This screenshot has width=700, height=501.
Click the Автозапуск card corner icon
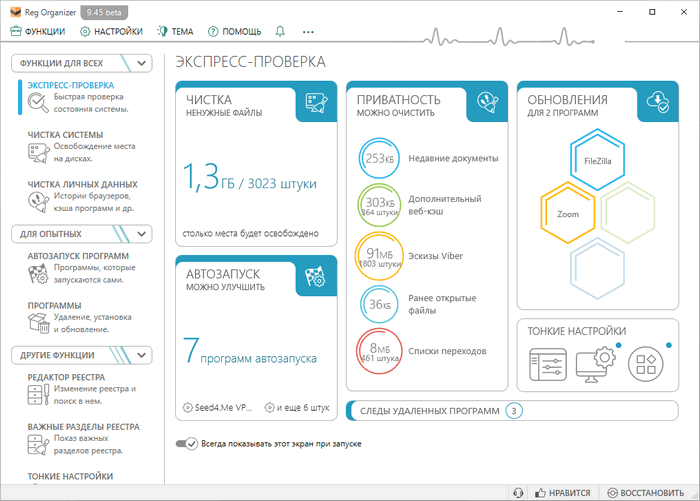(316, 276)
